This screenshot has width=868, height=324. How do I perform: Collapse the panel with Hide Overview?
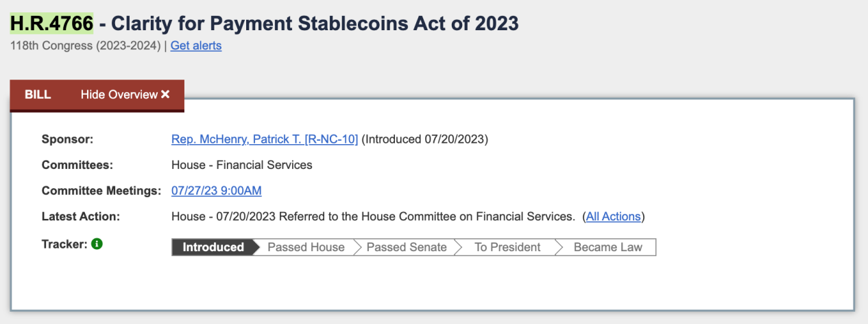125,95
